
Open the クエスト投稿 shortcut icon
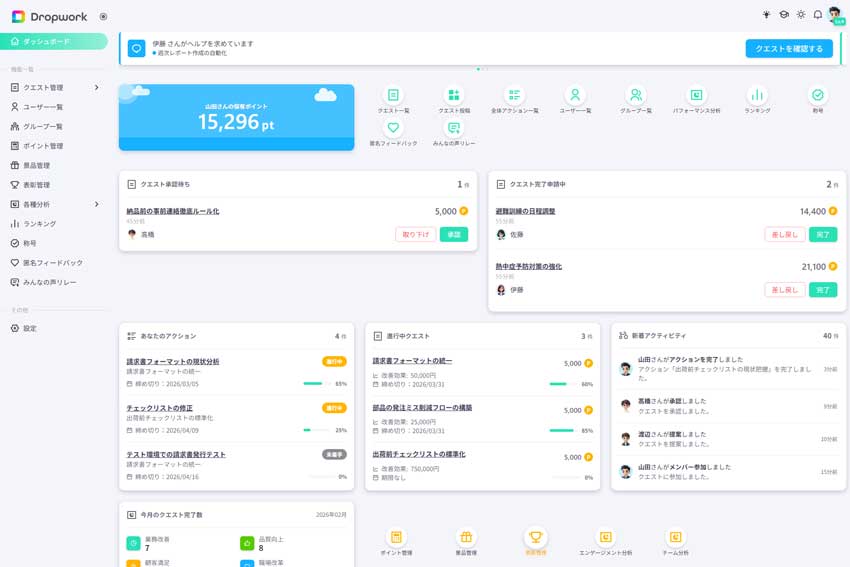click(x=454, y=95)
